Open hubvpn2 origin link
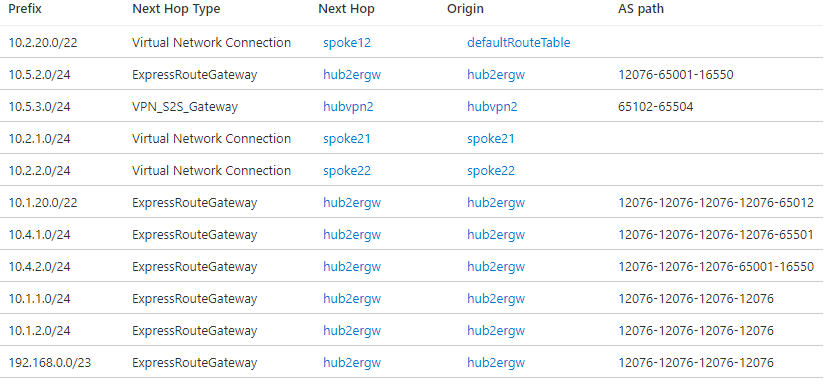 coord(492,107)
